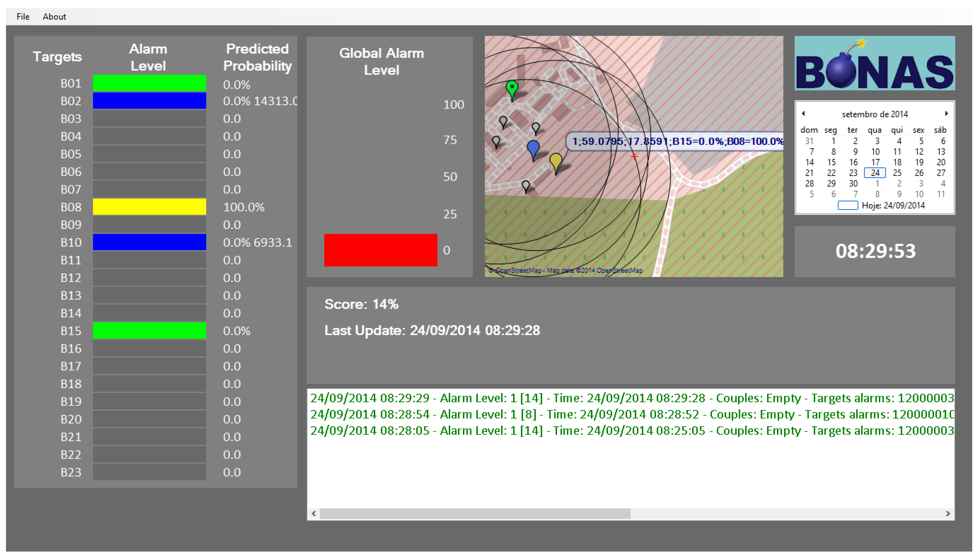Click the 14313.0 value next to B02
Image resolution: width=979 pixels, height=560 pixels.
click(x=276, y=101)
